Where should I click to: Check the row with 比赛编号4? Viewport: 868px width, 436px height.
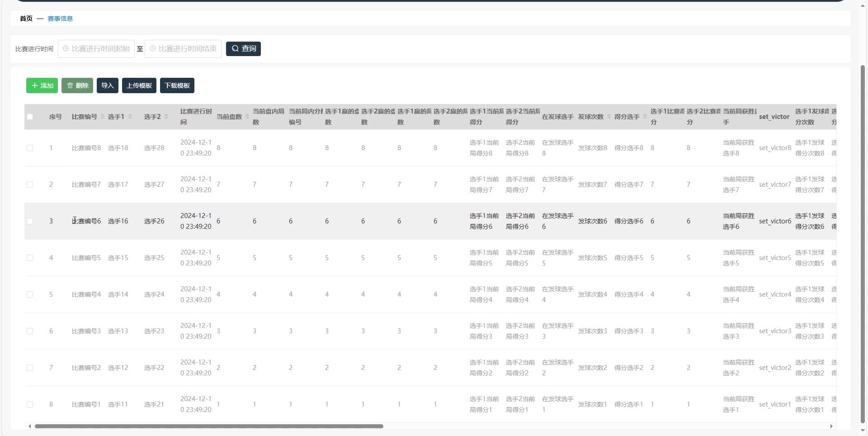30,294
